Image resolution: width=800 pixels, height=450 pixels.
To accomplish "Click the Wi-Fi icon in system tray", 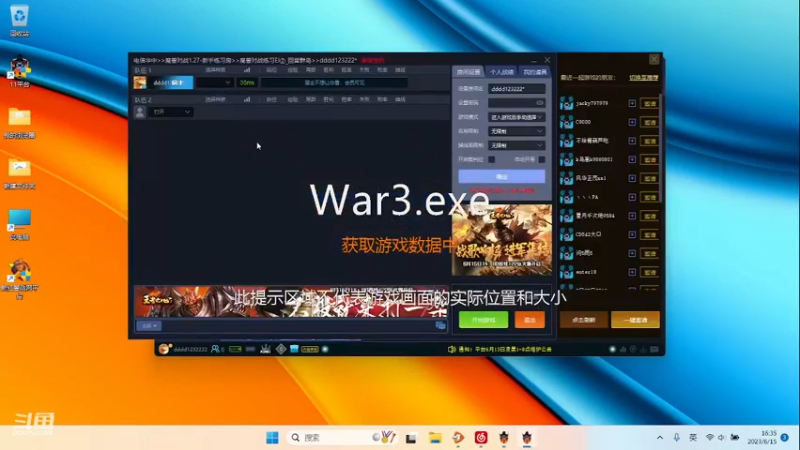I will pyautogui.click(x=710, y=438).
